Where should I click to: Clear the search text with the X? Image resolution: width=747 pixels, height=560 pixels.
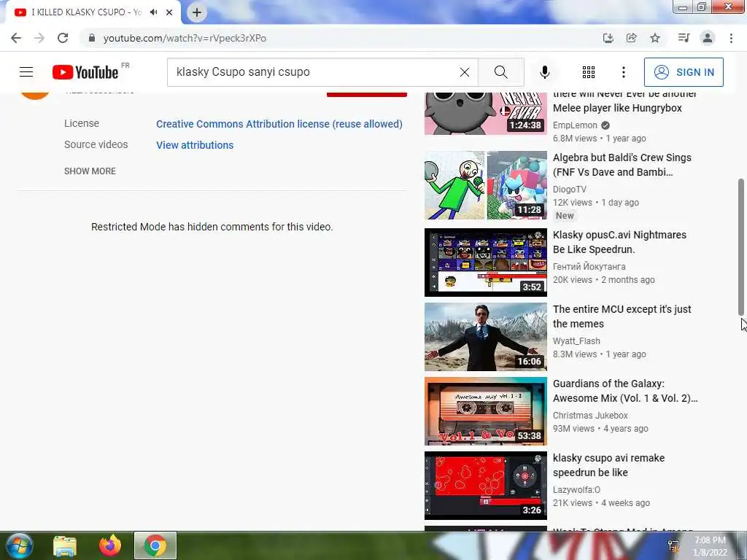click(465, 72)
